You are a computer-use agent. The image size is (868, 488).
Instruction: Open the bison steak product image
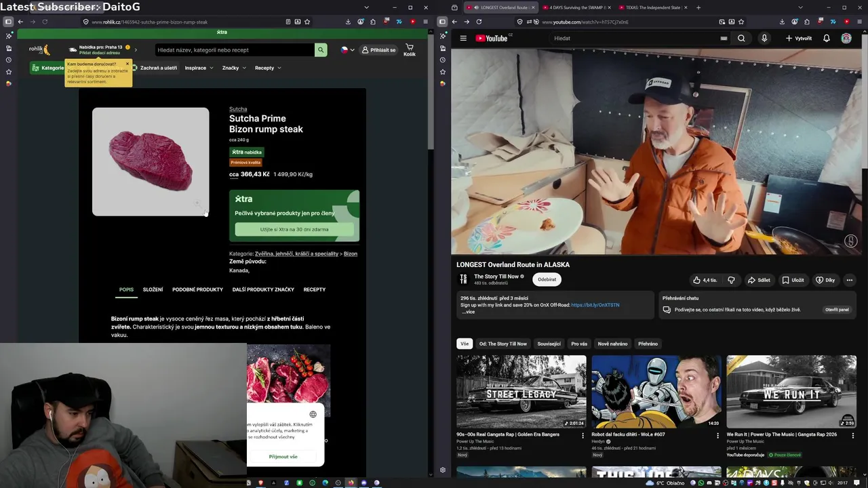pyautogui.click(x=151, y=161)
